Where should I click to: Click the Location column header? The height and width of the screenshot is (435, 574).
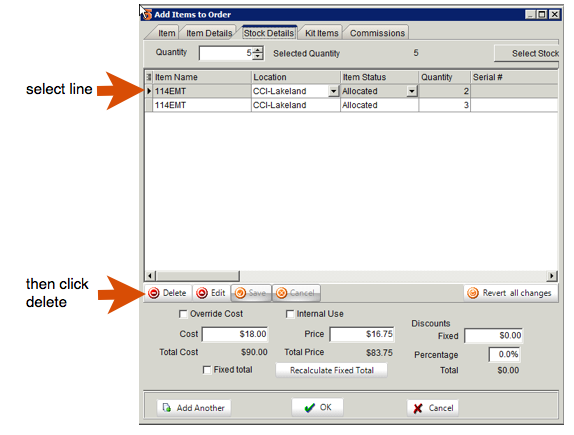(x=295, y=77)
